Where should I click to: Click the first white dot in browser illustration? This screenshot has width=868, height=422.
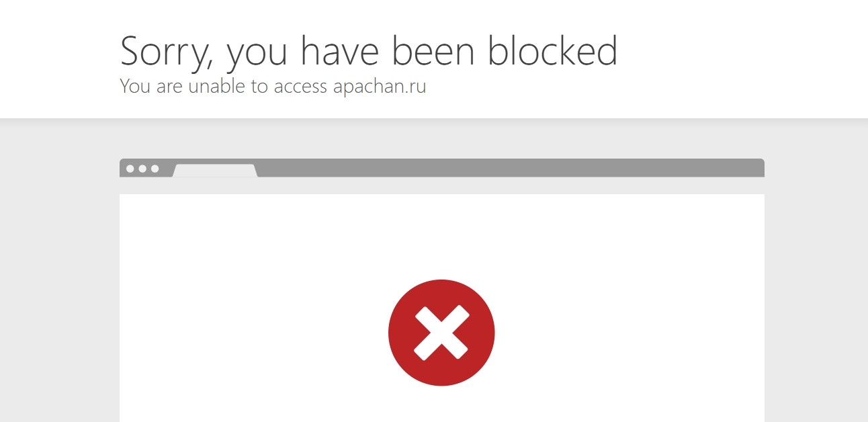[130, 169]
